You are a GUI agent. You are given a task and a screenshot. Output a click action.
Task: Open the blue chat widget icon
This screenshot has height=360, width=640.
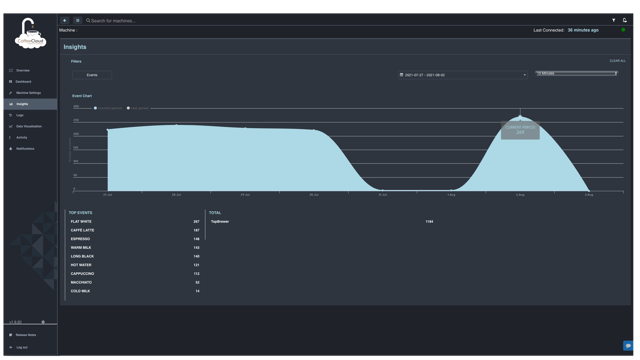[x=628, y=345]
